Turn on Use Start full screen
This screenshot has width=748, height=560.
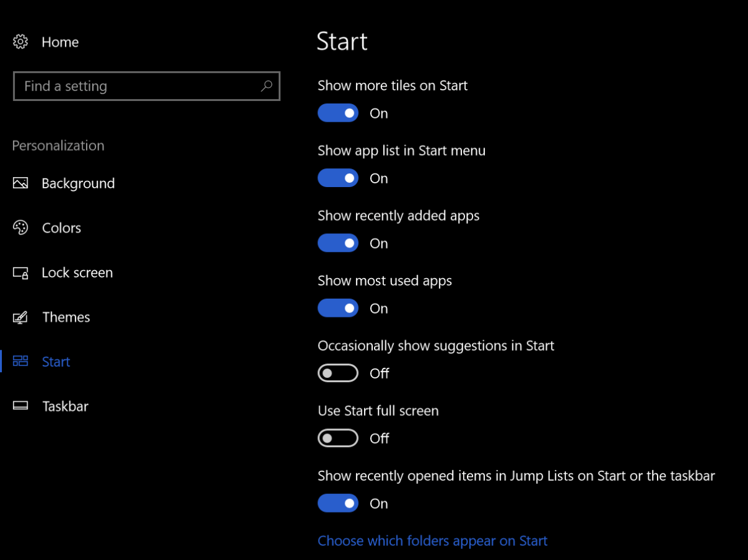338,438
